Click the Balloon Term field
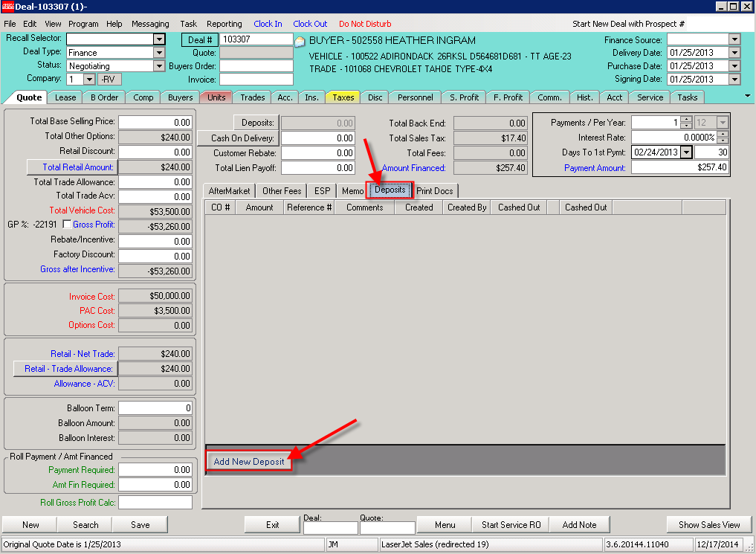This screenshot has width=756, height=554. click(x=155, y=408)
